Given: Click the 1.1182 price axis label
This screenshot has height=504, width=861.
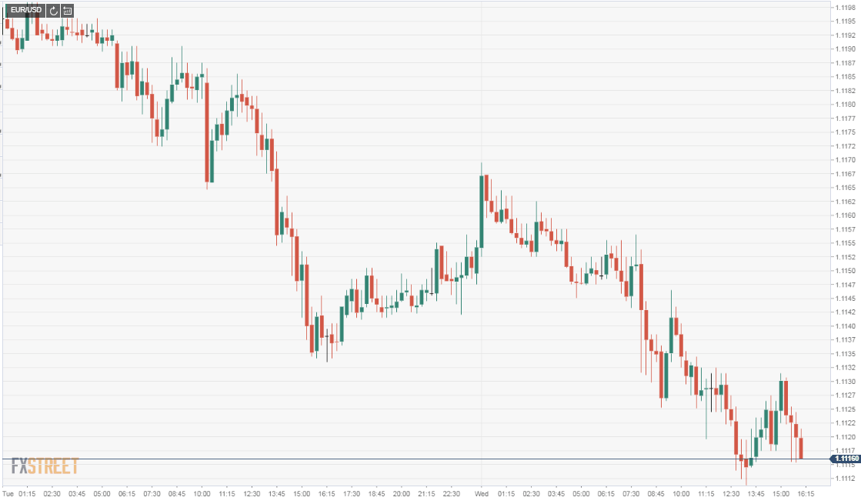Looking at the screenshot, I should tap(844, 91).
